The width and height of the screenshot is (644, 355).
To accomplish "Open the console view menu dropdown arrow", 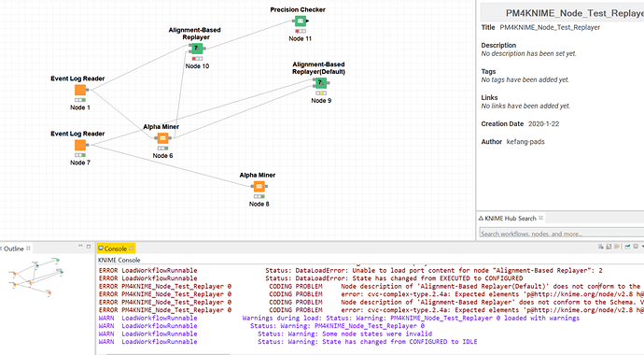I will [x=642, y=247].
